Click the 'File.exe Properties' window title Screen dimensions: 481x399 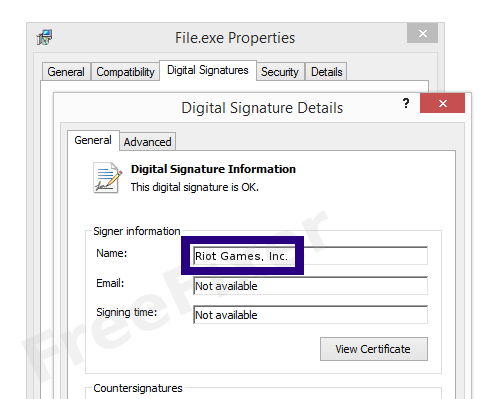coord(235,38)
